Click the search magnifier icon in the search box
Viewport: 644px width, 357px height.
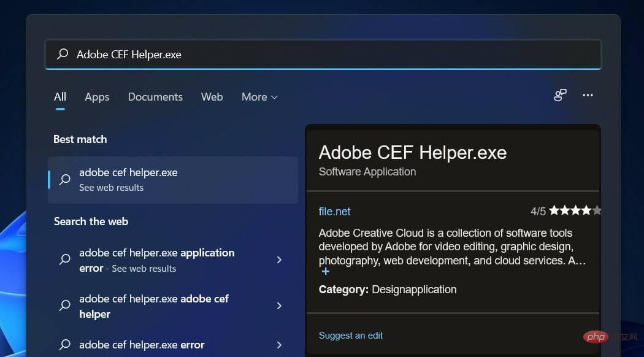click(61, 54)
